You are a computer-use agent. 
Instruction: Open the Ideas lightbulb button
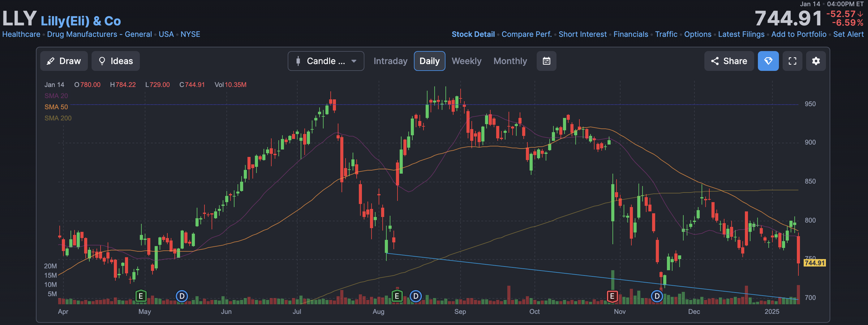[x=116, y=61]
